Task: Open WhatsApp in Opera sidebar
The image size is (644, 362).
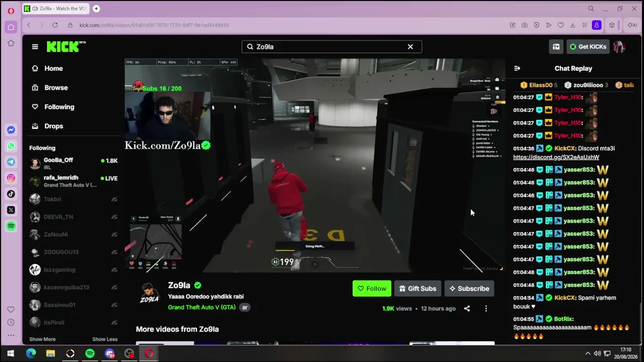Action: click(11, 146)
